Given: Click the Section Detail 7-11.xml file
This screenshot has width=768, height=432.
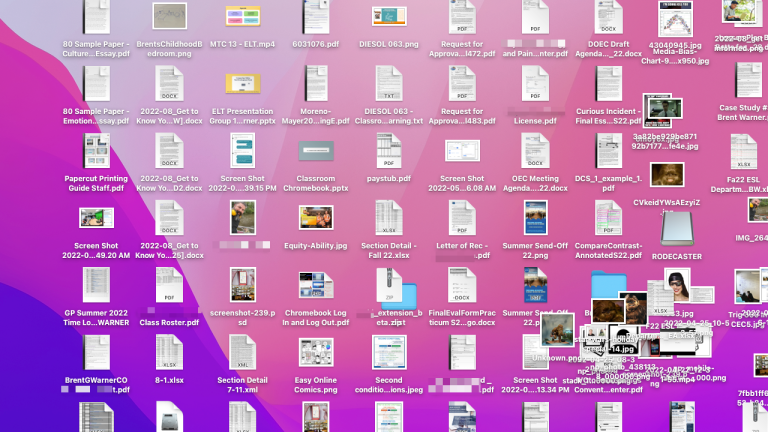Looking at the screenshot, I should tap(242, 352).
